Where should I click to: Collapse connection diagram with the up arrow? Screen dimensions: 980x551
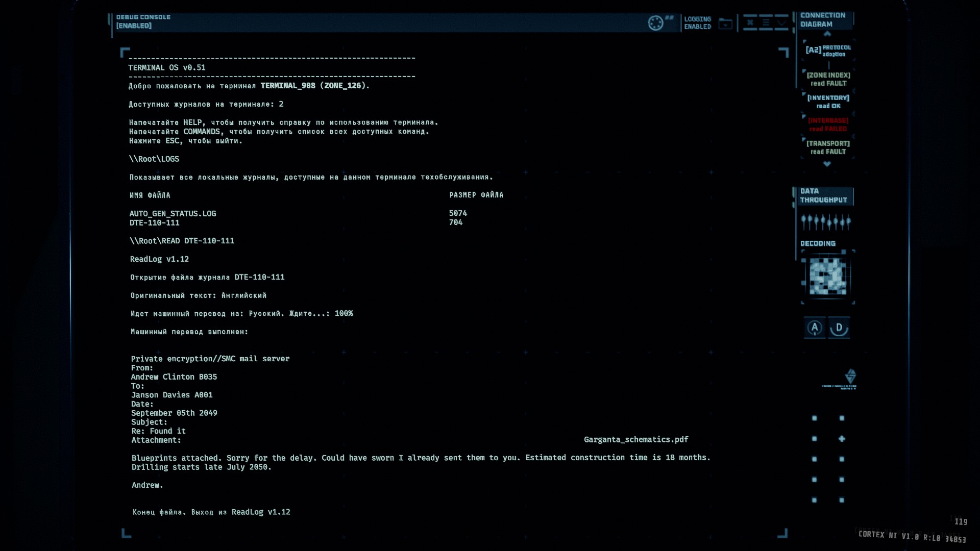827,34
